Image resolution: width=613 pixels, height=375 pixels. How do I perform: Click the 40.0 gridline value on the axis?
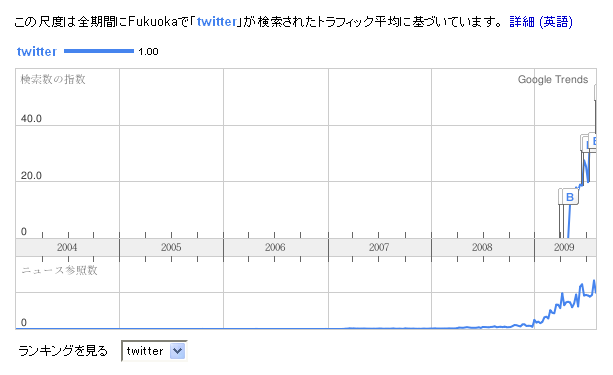(31, 118)
